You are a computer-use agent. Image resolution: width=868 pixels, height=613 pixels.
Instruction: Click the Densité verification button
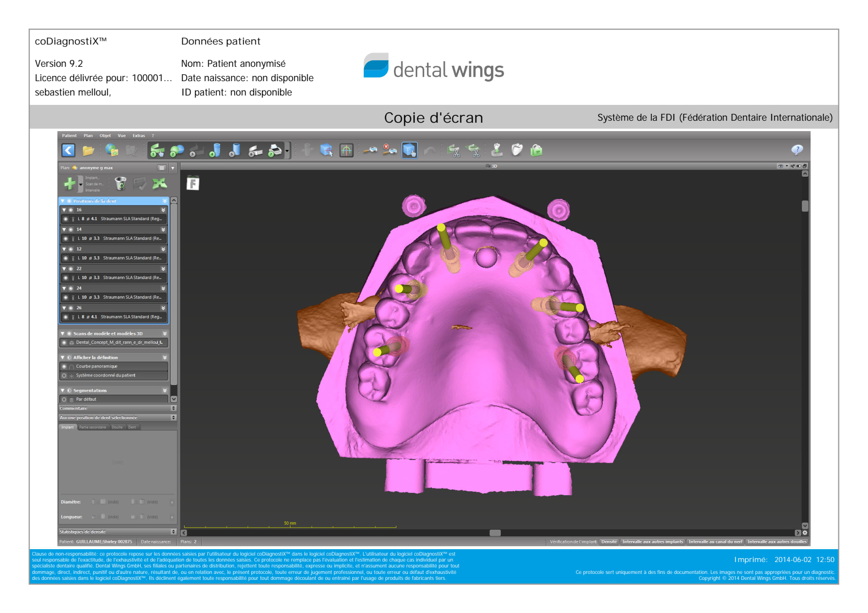(609, 542)
